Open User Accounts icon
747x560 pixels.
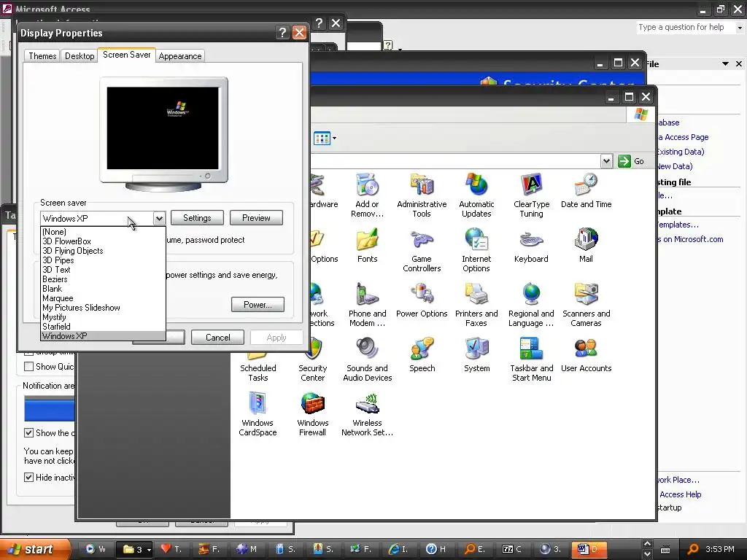click(586, 355)
